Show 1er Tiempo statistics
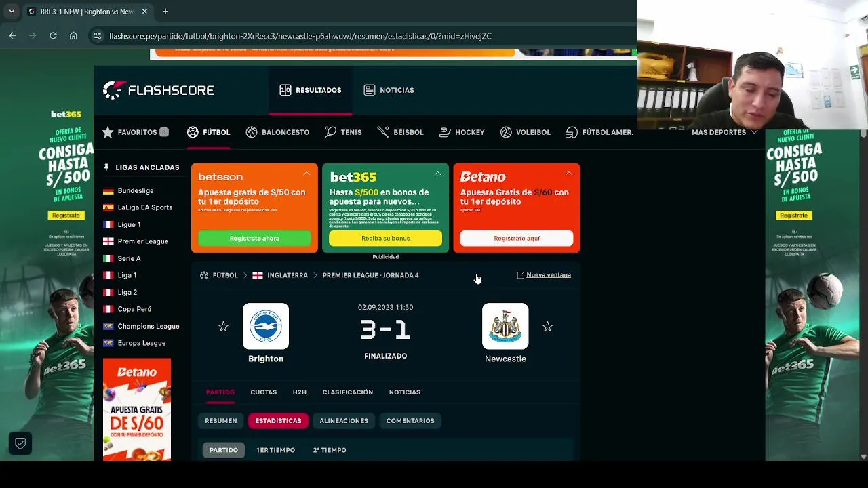 point(275,450)
